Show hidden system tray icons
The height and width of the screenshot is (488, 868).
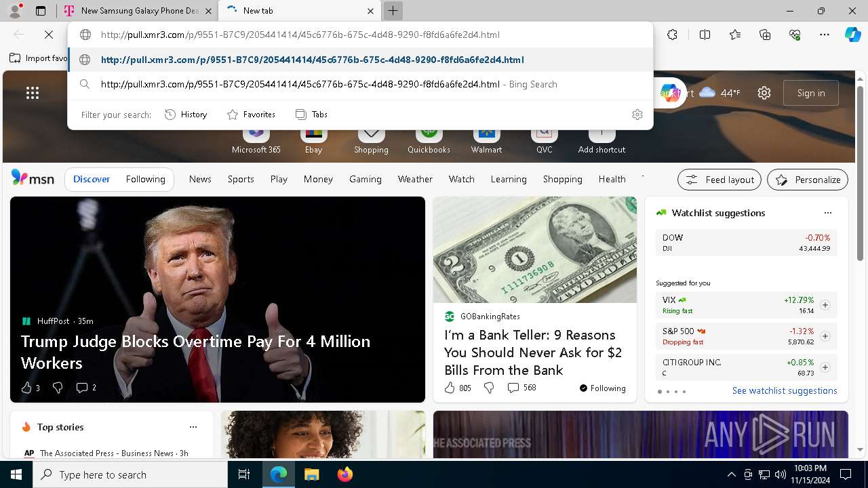coord(731,474)
